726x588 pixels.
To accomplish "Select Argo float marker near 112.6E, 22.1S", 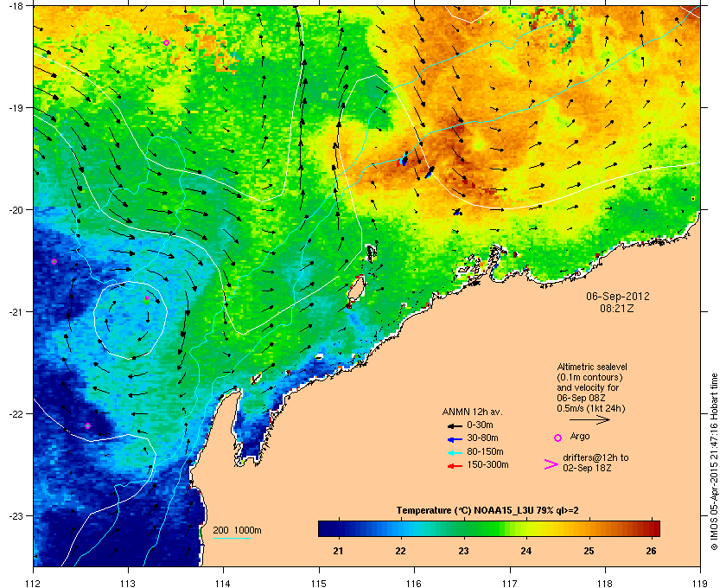I will [x=88, y=425].
